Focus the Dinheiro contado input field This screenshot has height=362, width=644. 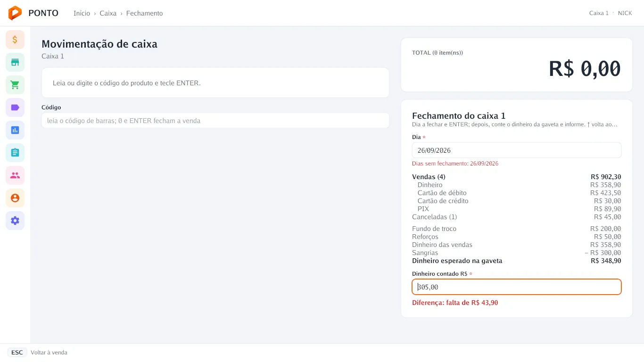(x=517, y=287)
